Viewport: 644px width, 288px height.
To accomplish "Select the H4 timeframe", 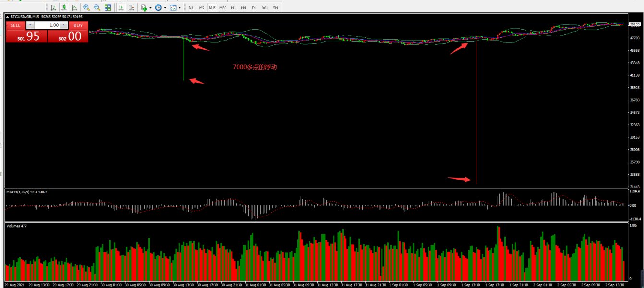I will [x=243, y=8].
